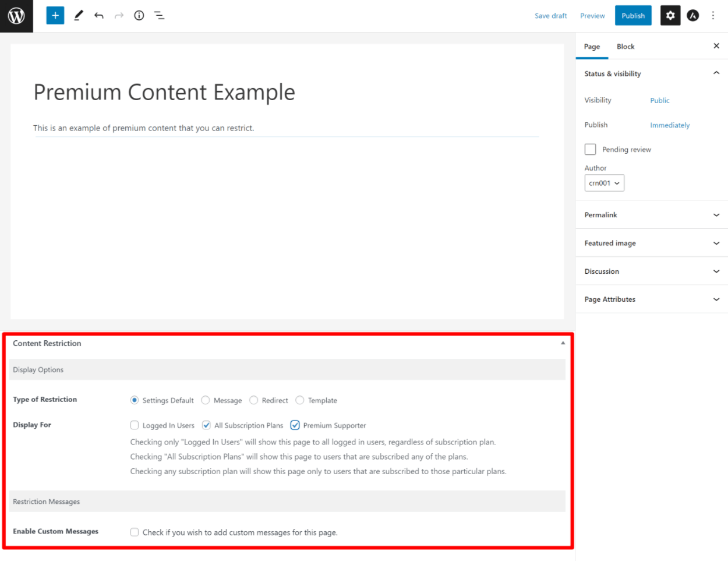Select the Redirect restriction radio button
This screenshot has height=561, width=728.
tap(254, 400)
